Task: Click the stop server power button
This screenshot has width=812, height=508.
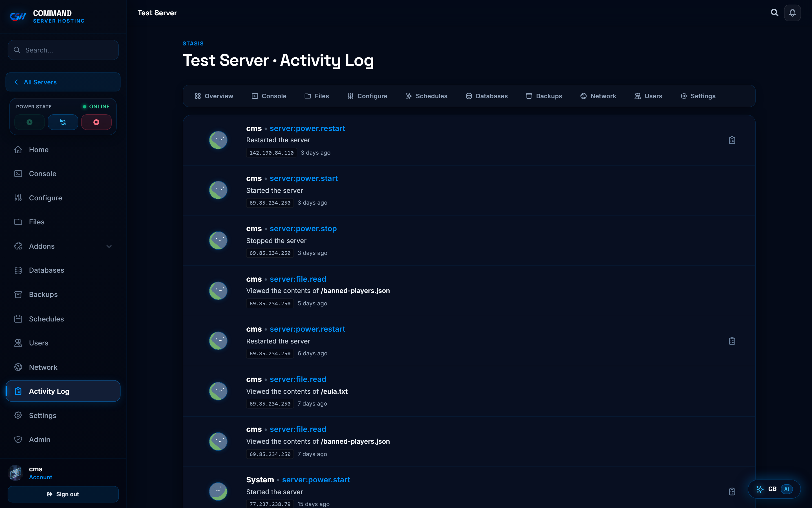Action: [96, 122]
